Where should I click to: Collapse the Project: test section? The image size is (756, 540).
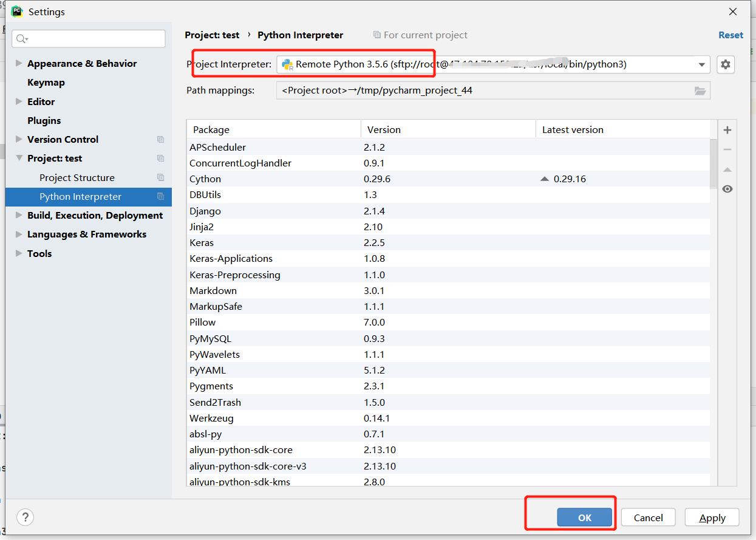click(19, 159)
